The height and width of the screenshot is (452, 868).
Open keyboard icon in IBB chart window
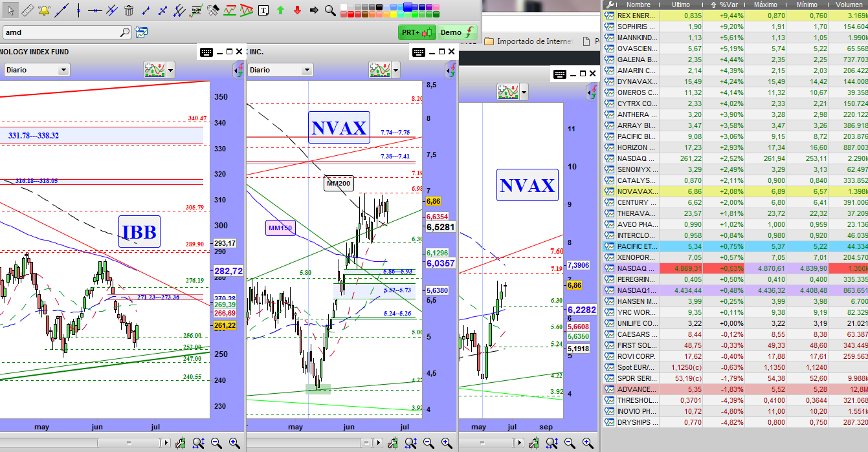(206, 52)
